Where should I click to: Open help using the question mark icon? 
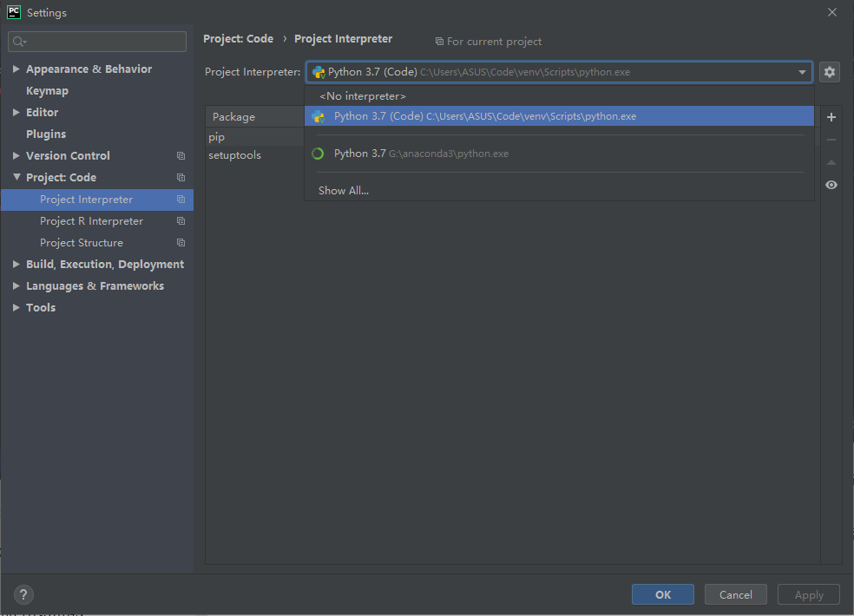click(23, 594)
